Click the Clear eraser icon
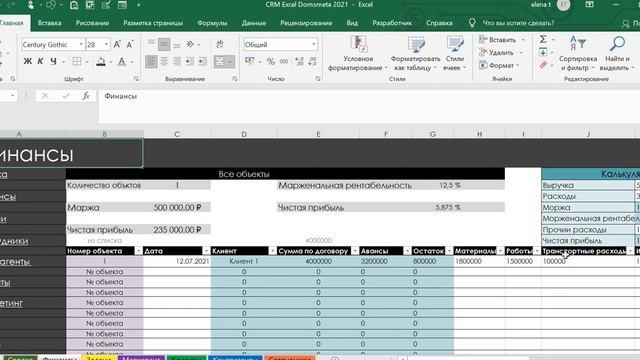The image size is (640, 360). coord(543,65)
